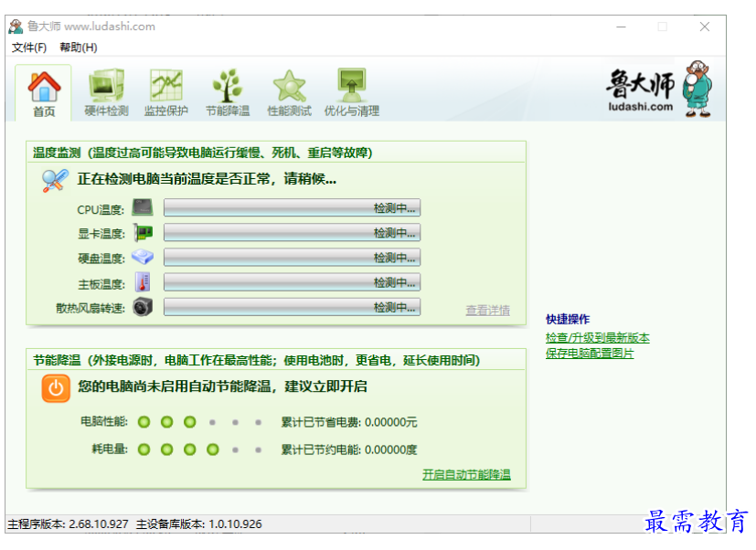This screenshot has height=550, width=756.
Task: Click the thermometer icon beside 主板温度
Action: coord(143,282)
